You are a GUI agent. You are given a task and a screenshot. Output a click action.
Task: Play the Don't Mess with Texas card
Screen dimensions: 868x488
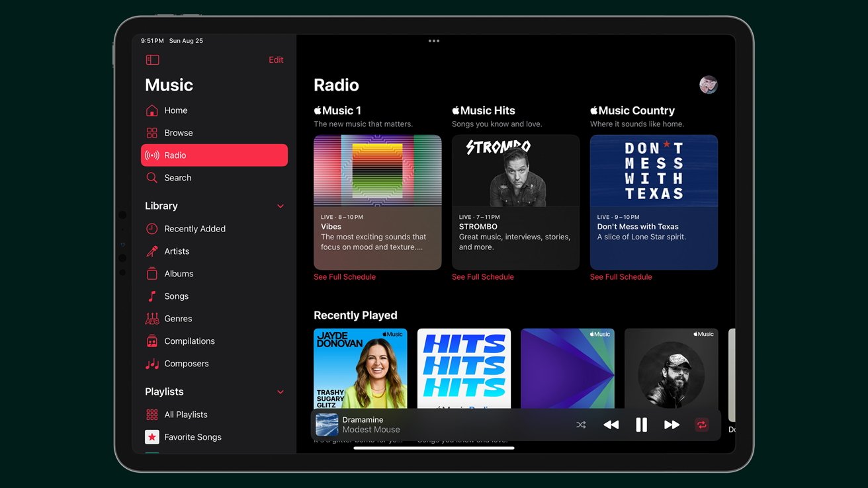click(x=654, y=202)
